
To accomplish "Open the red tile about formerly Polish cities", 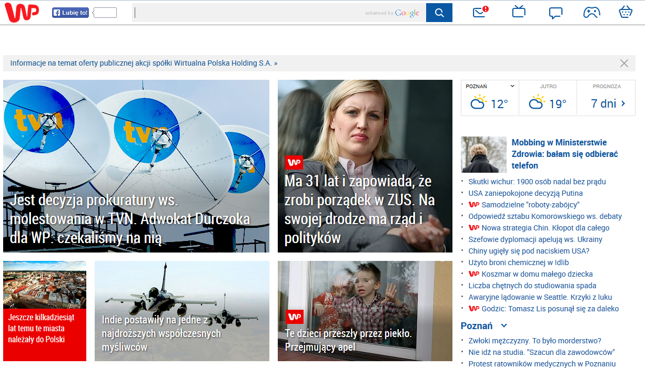I will [45, 311].
